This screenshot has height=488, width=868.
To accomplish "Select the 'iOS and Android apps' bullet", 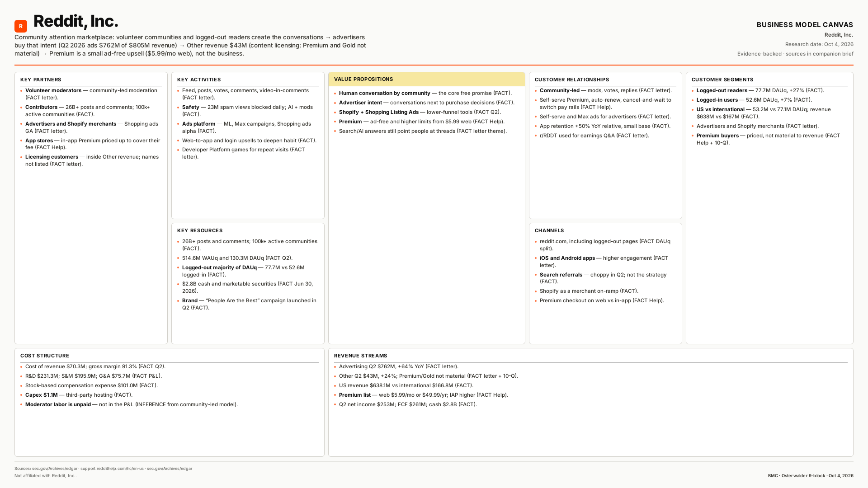I will click(x=605, y=262).
